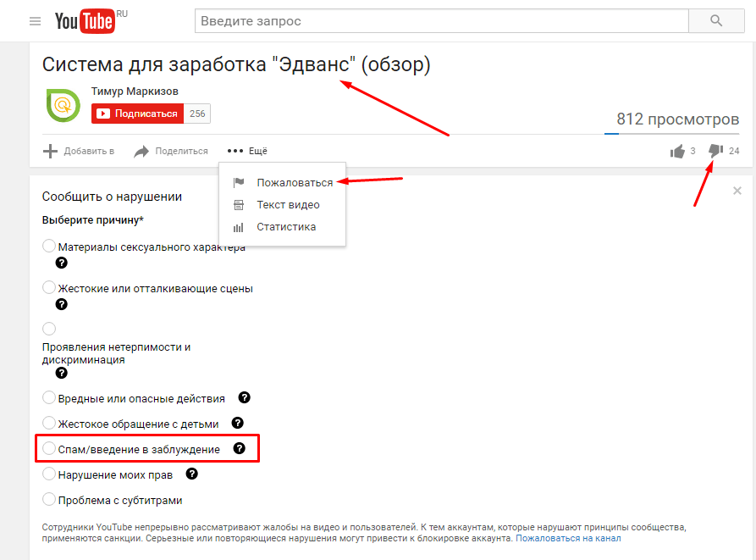
Task: Open the Тимур Маркизов channel link
Action: (x=135, y=91)
